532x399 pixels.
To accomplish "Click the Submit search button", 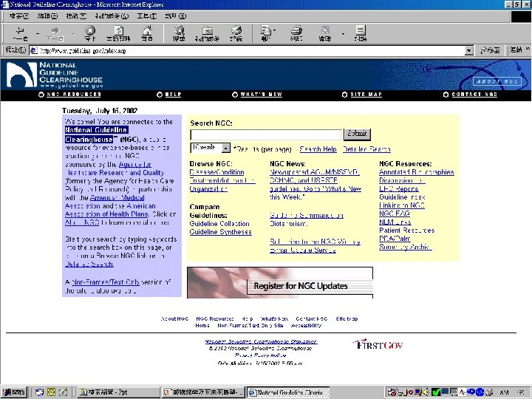I will click(x=357, y=134).
